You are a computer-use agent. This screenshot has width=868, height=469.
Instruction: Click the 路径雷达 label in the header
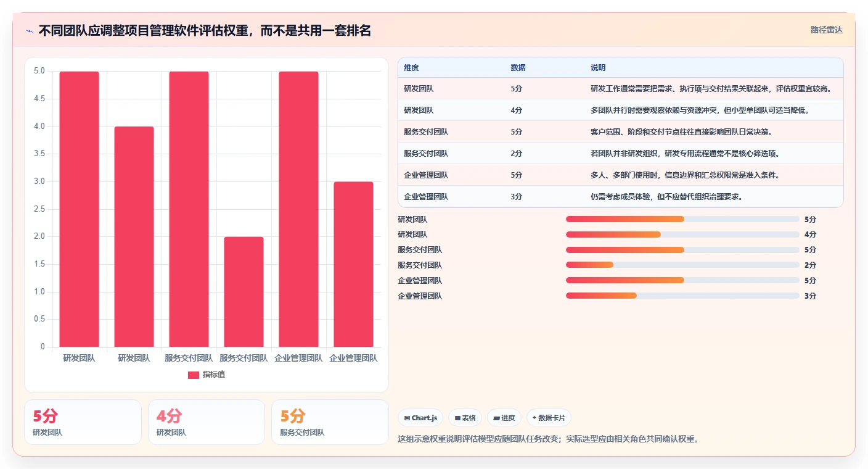826,30
